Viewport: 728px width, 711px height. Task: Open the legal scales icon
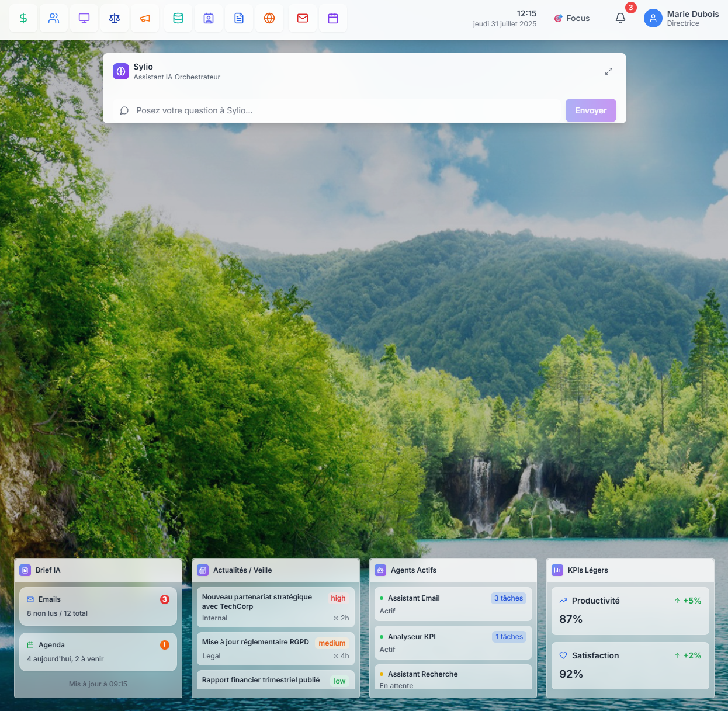coord(115,18)
